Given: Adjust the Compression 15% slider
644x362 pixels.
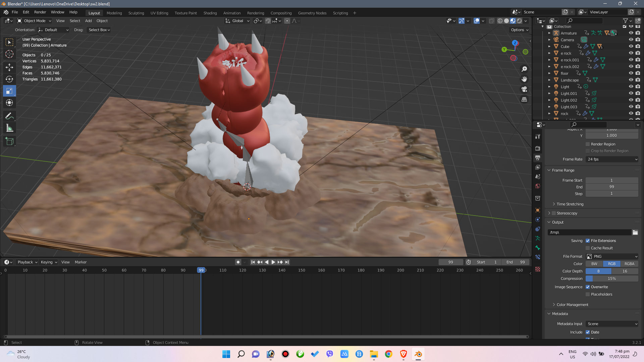Looking at the screenshot, I should (612, 279).
